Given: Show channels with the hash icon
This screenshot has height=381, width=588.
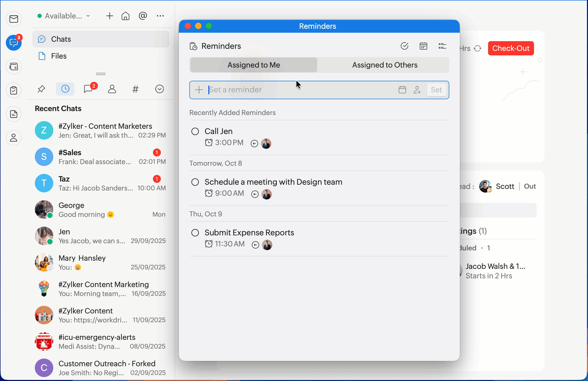Looking at the screenshot, I should pos(135,89).
